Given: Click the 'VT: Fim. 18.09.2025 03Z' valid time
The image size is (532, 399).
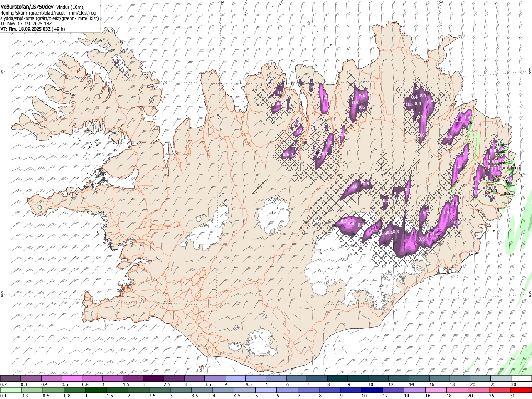Looking at the screenshot, I should (25, 29).
